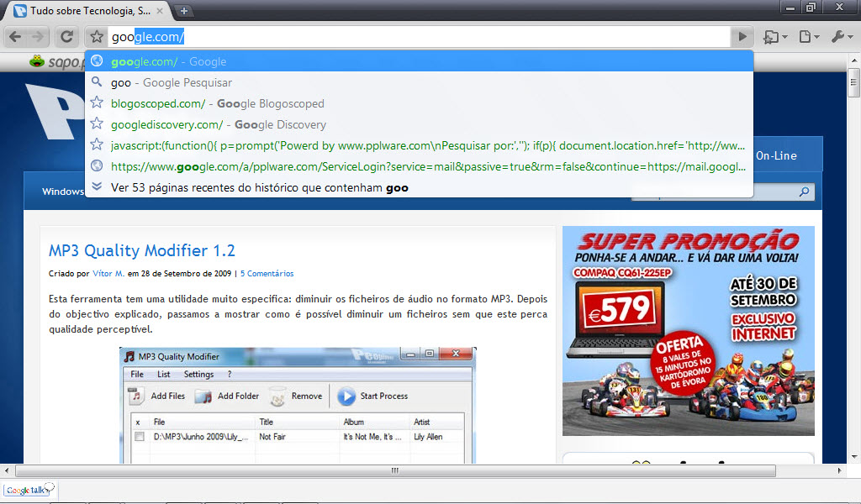Tick the checkbox beside D:\MP3\Junho 2009 row
This screenshot has width=861, height=504.
[140, 437]
